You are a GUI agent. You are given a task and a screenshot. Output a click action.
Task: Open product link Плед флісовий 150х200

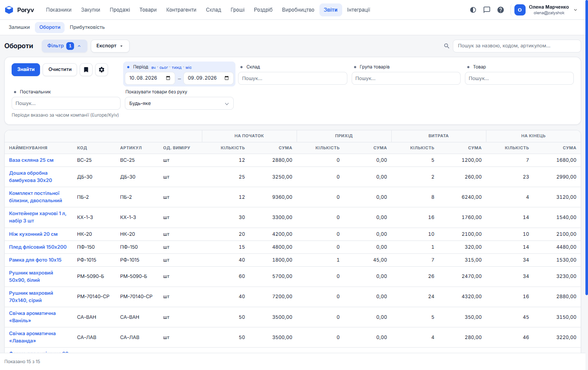38,247
